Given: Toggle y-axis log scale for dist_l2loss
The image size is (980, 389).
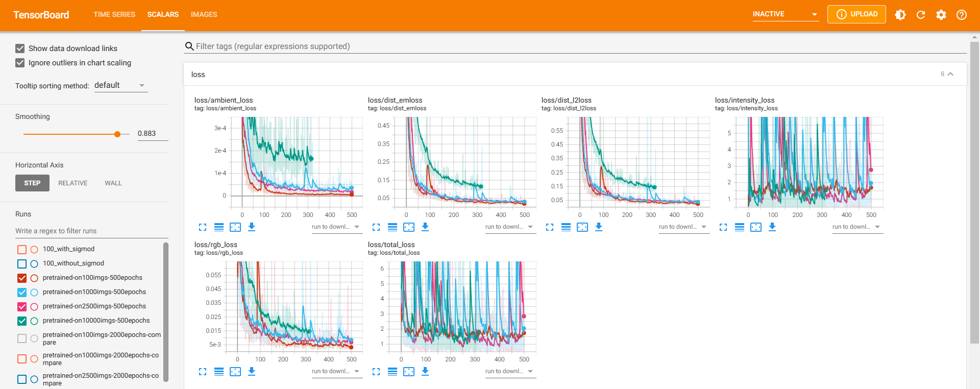Looking at the screenshot, I should tap(566, 227).
